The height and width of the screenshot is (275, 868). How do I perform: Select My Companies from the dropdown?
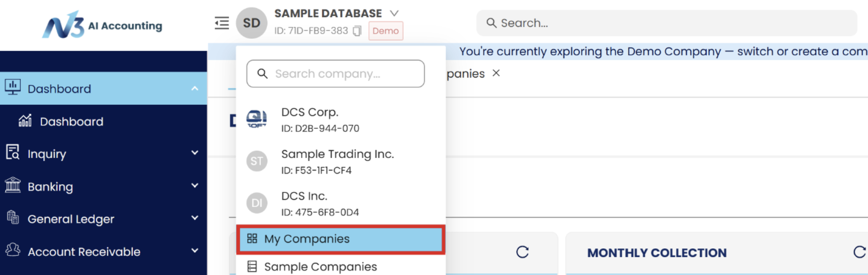[307, 239]
